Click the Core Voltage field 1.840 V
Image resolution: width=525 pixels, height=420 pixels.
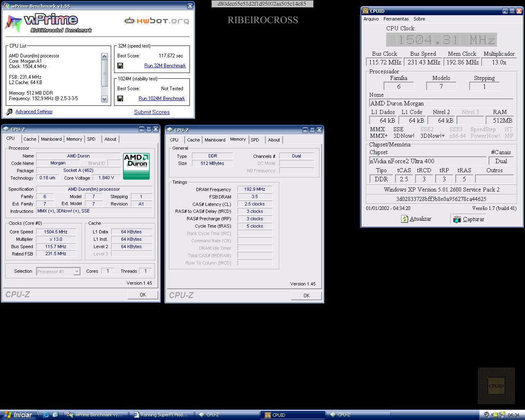click(106, 178)
